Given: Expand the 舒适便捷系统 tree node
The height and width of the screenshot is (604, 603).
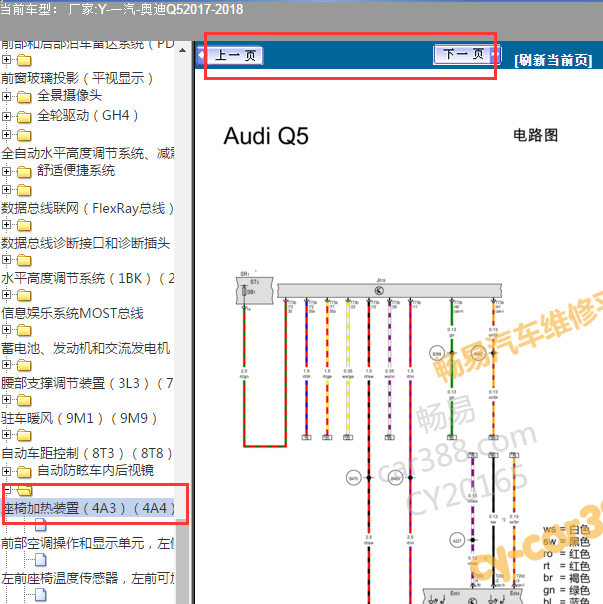Looking at the screenshot, I should click(6, 171).
